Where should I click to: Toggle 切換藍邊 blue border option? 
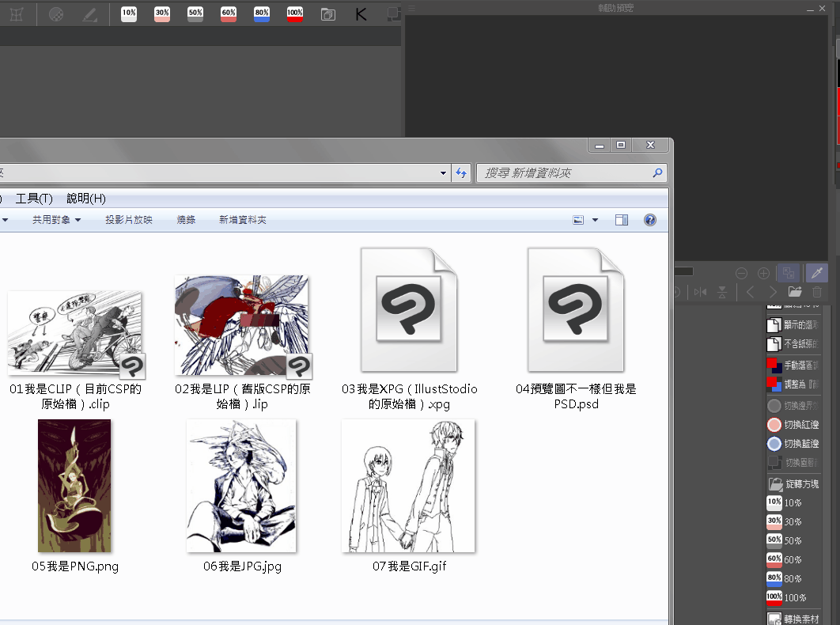(x=793, y=444)
